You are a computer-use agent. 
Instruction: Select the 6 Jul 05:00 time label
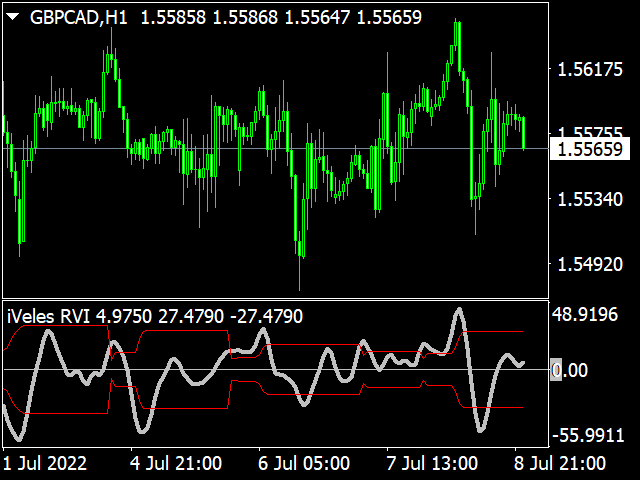304,464
